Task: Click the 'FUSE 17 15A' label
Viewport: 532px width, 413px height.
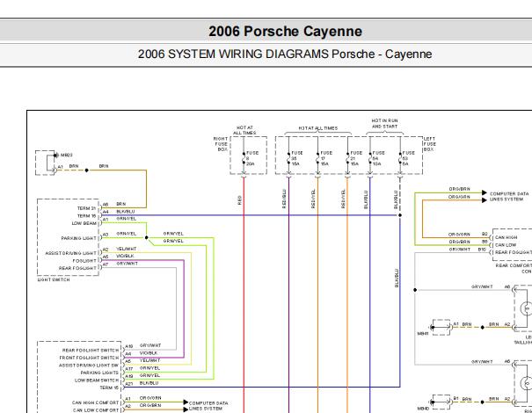Action: 325,158
